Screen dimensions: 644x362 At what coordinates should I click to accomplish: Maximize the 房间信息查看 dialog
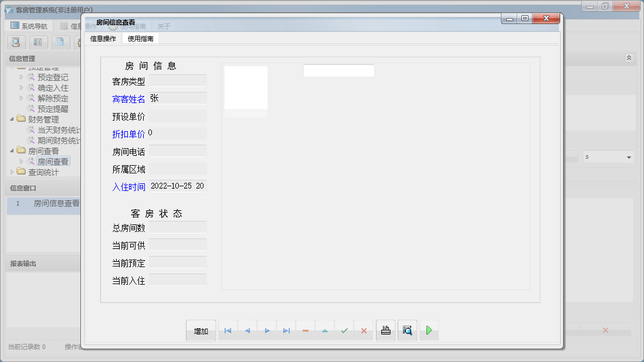[524, 18]
